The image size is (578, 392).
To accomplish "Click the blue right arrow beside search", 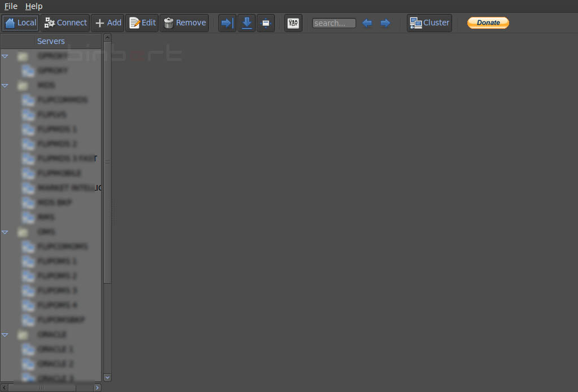I will coord(385,23).
